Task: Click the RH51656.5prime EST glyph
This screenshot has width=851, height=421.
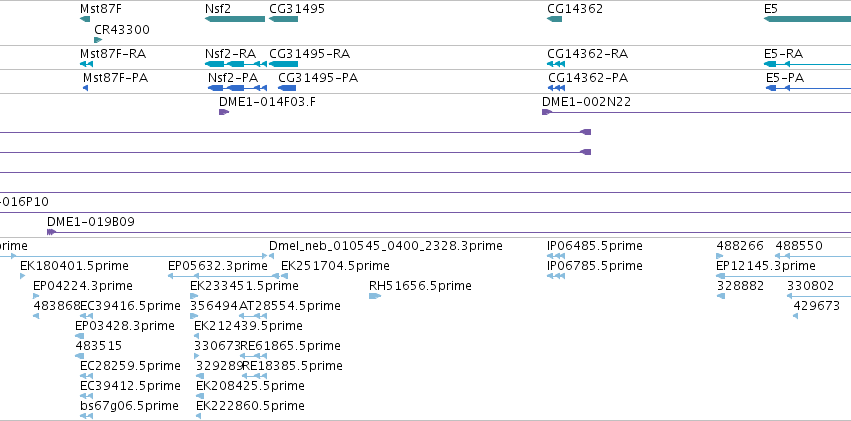Action: (375, 296)
